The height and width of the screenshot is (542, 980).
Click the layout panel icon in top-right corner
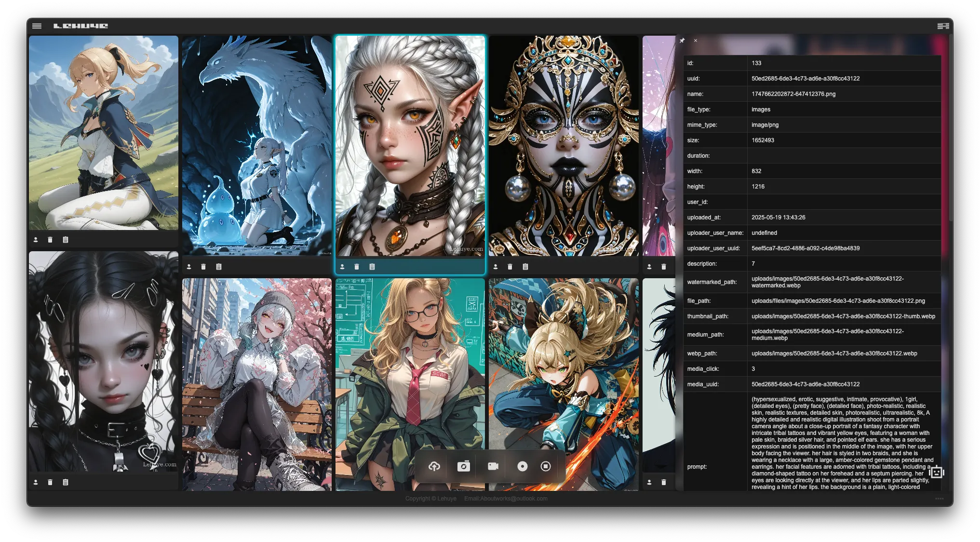tap(943, 26)
